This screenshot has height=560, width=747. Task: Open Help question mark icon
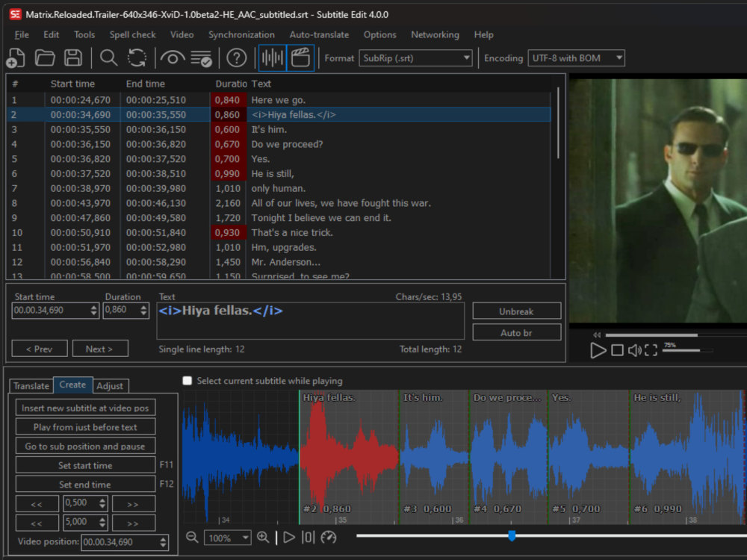click(x=236, y=58)
